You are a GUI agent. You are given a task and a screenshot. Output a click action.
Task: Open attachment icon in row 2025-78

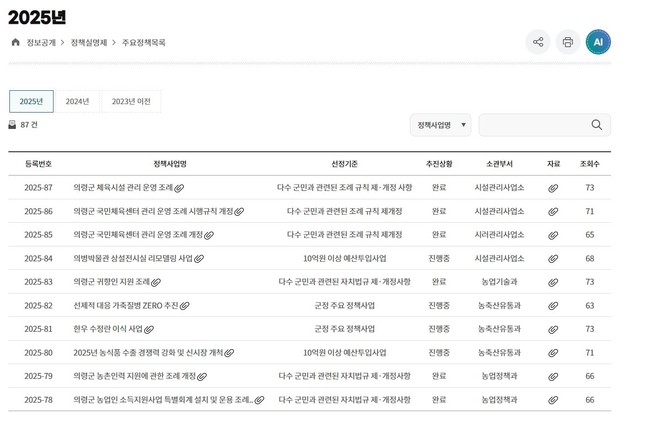click(553, 400)
